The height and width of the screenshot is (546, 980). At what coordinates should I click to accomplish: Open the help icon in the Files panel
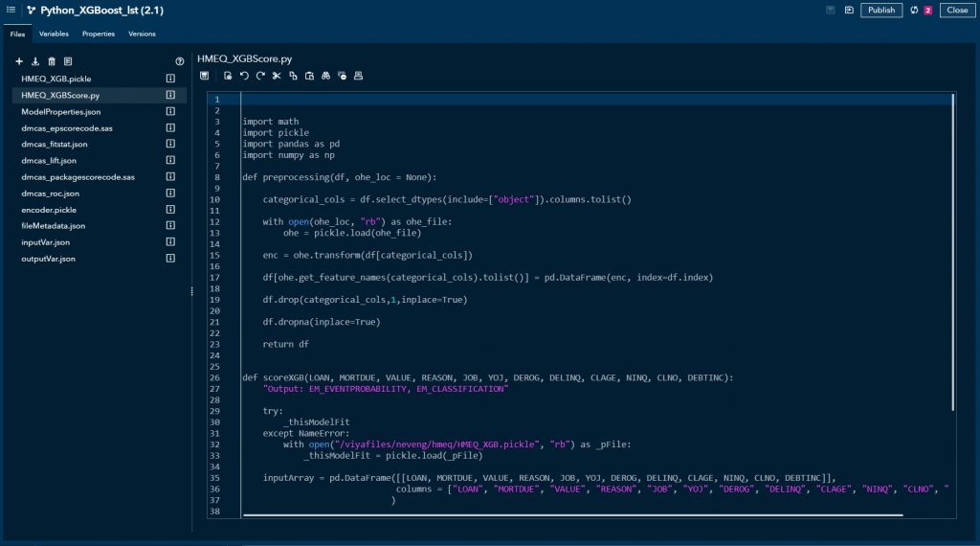tap(179, 61)
